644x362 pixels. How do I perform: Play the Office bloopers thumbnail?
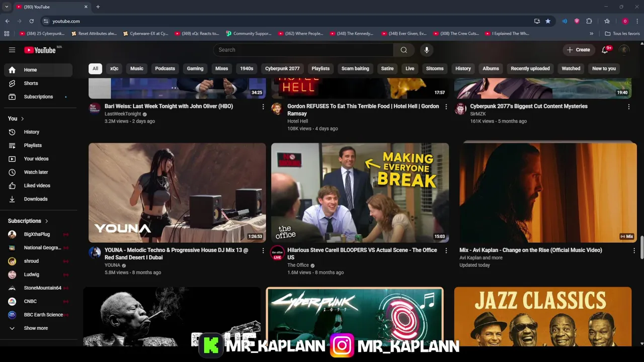(x=360, y=193)
